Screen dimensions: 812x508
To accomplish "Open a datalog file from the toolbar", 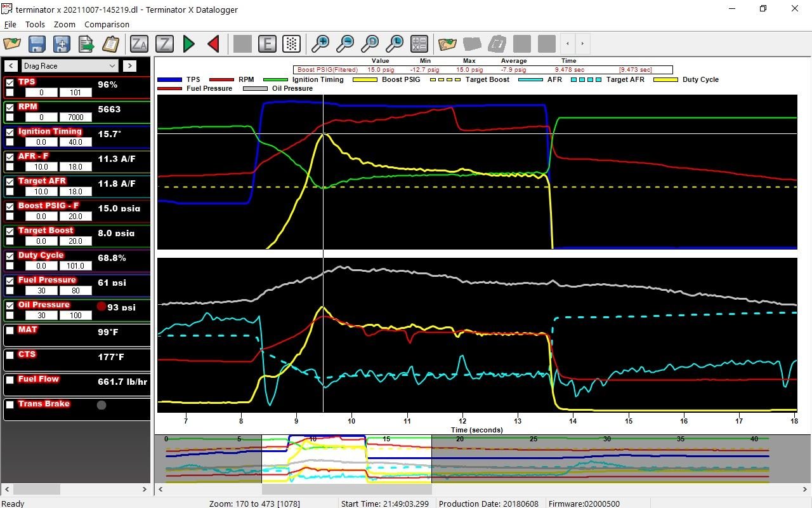I will 11,43.
